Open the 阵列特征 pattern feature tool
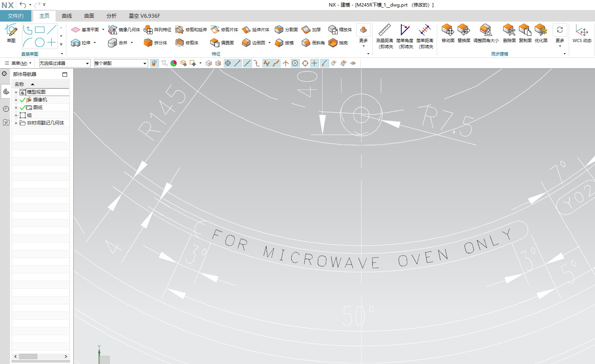The image size is (595, 364). [x=157, y=30]
